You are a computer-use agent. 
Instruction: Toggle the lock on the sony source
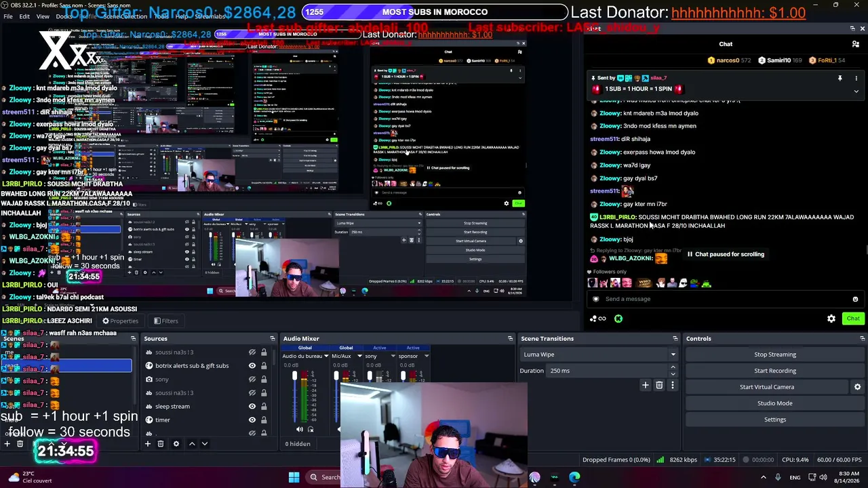[x=264, y=380]
